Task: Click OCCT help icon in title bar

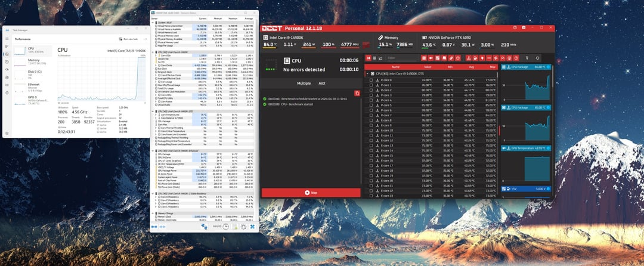Action: pyautogui.click(x=515, y=27)
